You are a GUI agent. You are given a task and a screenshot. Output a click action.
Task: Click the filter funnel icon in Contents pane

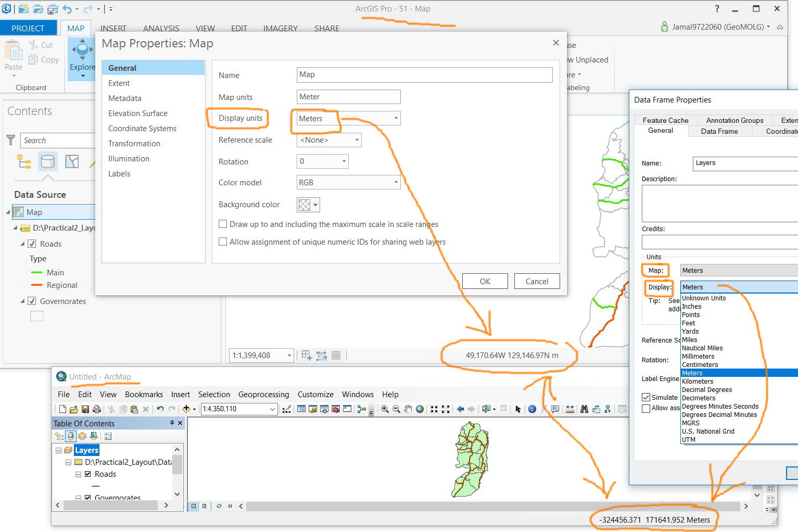(10, 140)
